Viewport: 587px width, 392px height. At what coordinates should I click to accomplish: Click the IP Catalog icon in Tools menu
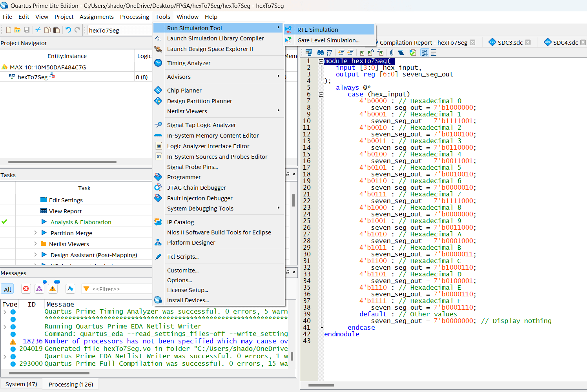click(158, 222)
